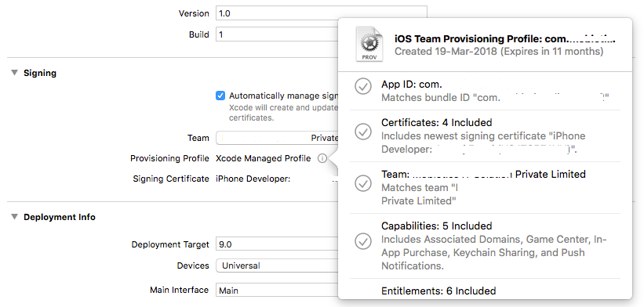Click the Build number field
Viewport: 644px width, 307px height.
(x=277, y=34)
